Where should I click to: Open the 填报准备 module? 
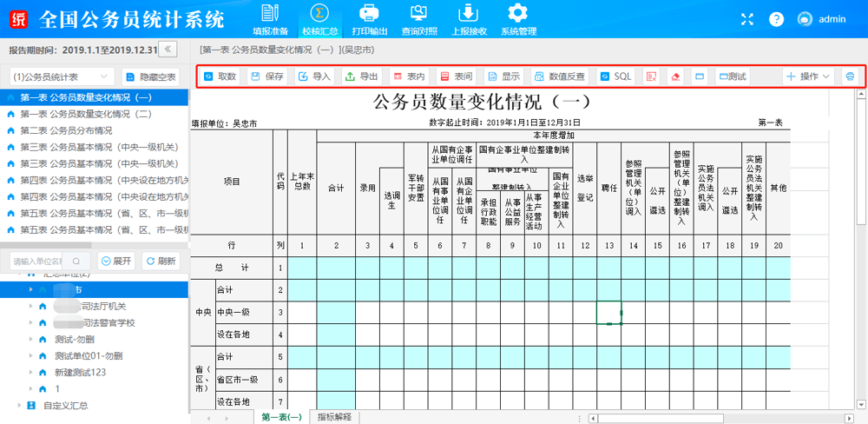[x=270, y=19]
